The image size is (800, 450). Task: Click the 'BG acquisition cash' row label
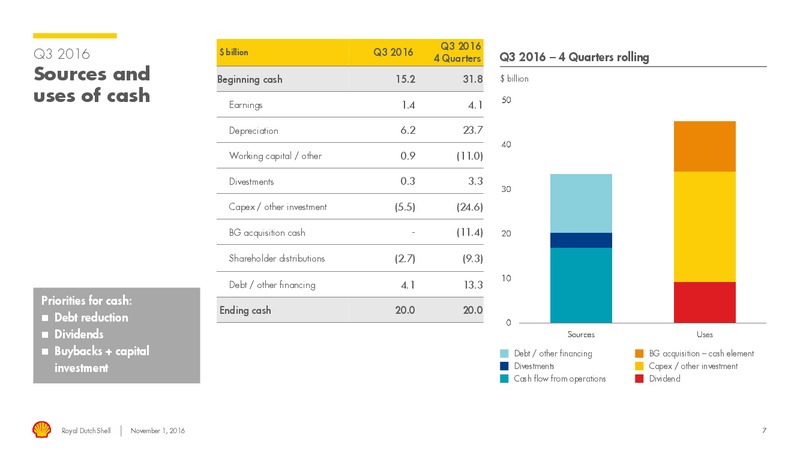click(x=267, y=233)
